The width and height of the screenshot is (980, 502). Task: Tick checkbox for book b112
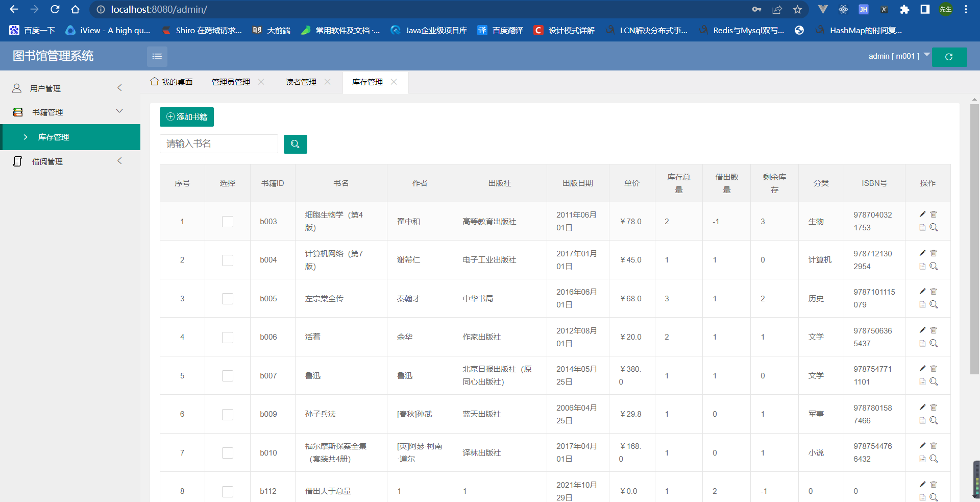[x=228, y=491]
